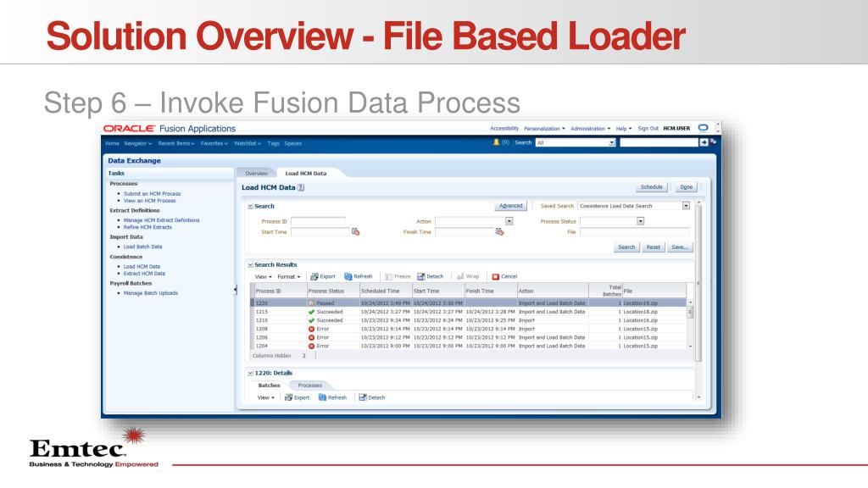Click the search results table scrollbar
Viewport: 868px width, 488px height.
(x=690, y=324)
